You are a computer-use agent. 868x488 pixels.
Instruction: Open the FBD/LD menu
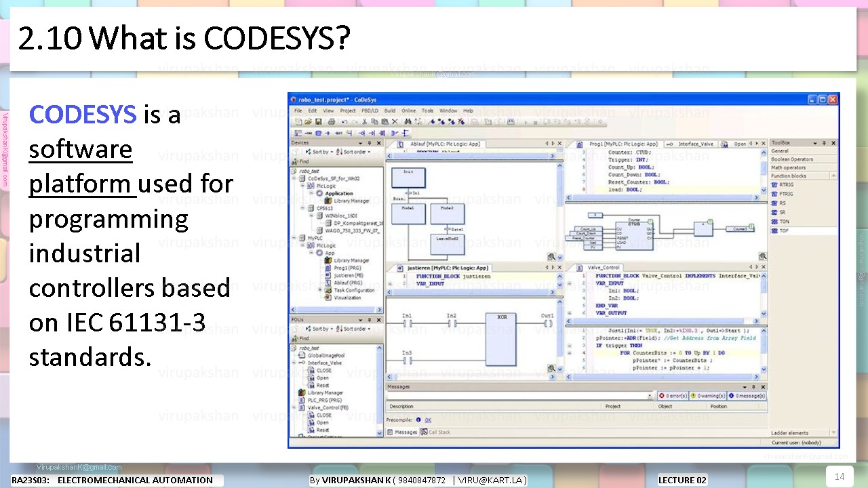(370, 110)
